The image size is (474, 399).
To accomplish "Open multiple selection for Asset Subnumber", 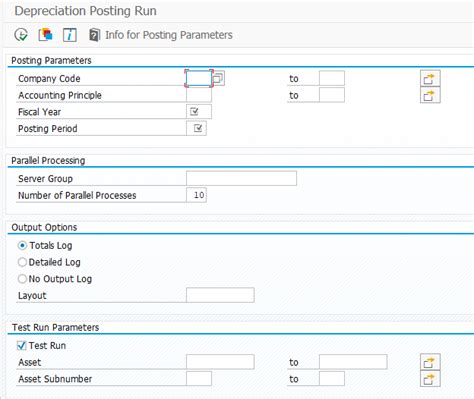I will pos(430,379).
